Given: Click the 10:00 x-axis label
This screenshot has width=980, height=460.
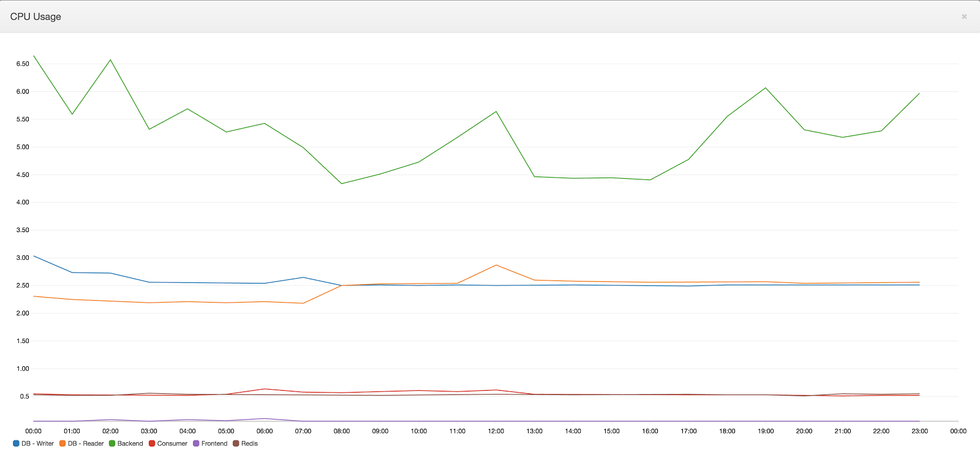Looking at the screenshot, I should (419, 431).
